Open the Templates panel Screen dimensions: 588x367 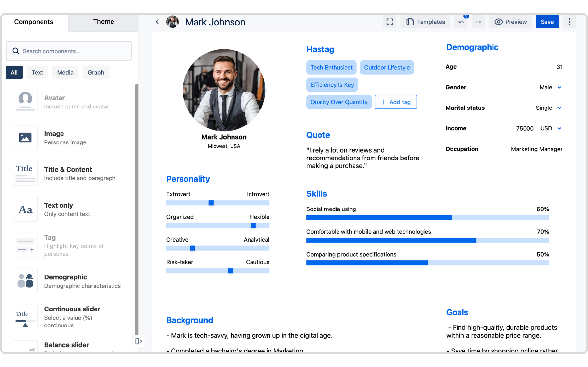425,22
